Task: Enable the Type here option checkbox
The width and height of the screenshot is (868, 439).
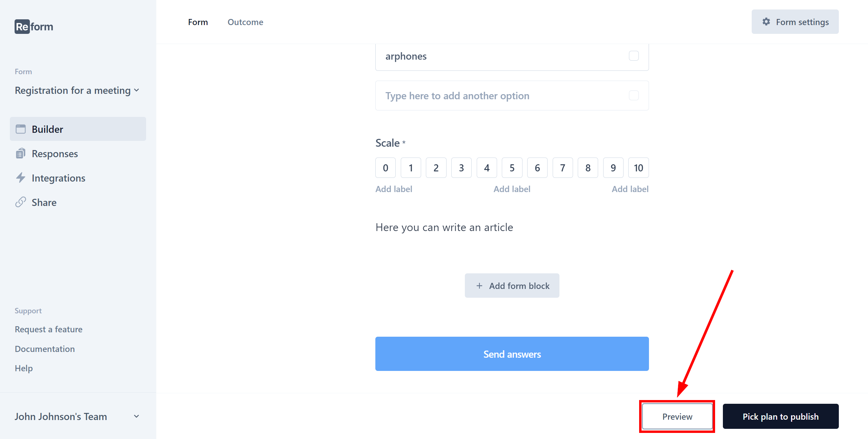Action: coord(634,95)
